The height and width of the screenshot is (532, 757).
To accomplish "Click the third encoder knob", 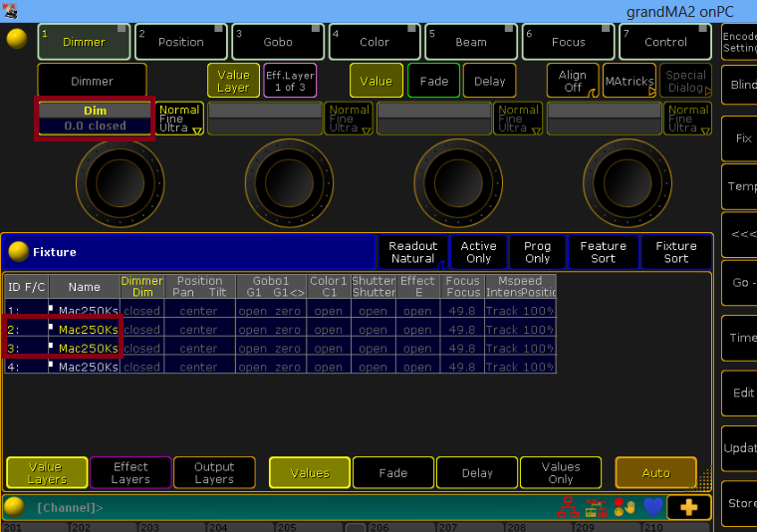I will pos(458,183).
